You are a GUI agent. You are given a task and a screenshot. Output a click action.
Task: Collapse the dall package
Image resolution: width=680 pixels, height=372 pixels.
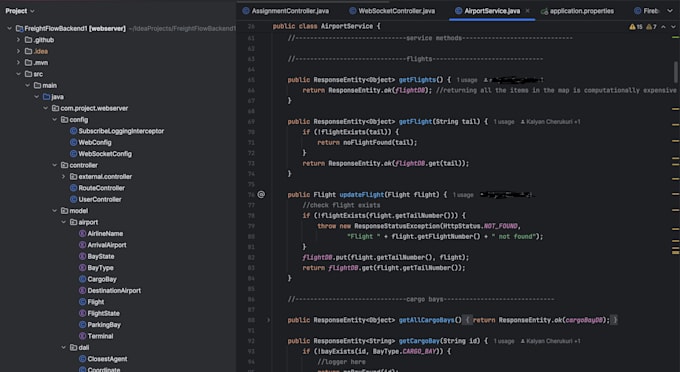click(x=64, y=347)
